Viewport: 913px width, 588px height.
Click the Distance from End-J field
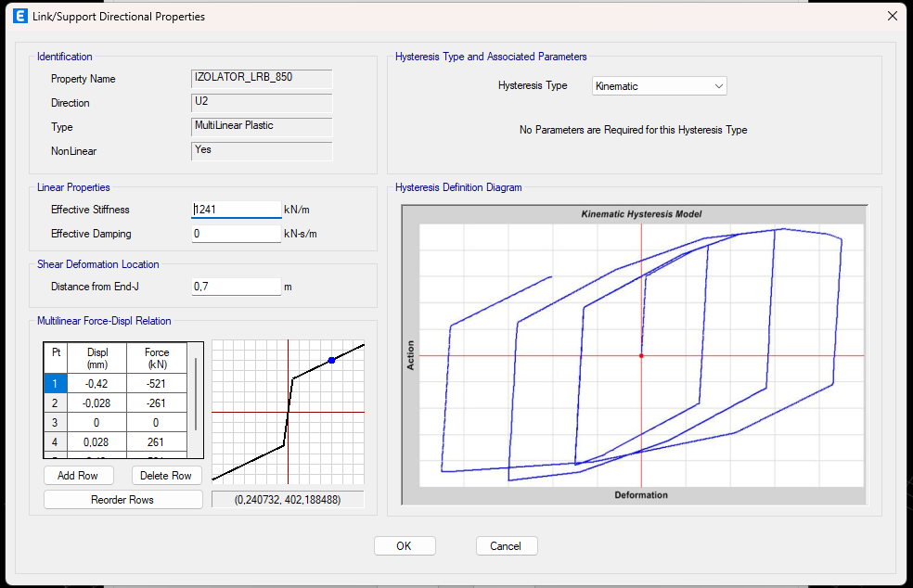tap(237, 287)
